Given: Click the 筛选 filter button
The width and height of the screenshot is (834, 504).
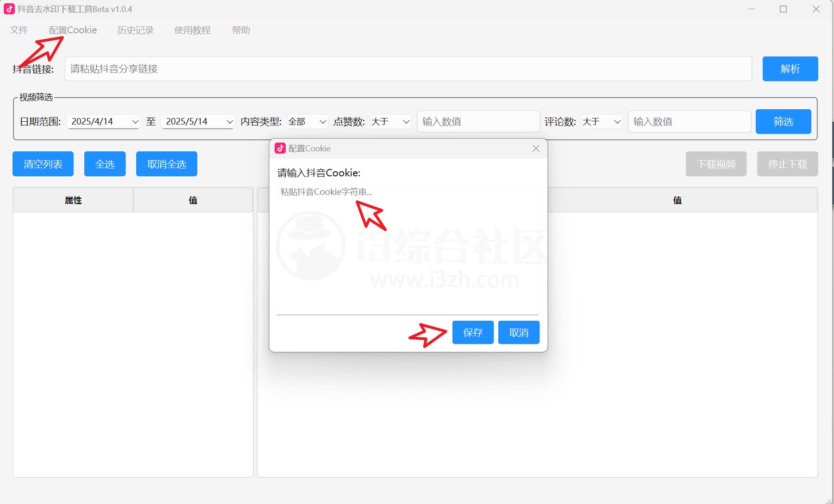Looking at the screenshot, I should coord(783,121).
